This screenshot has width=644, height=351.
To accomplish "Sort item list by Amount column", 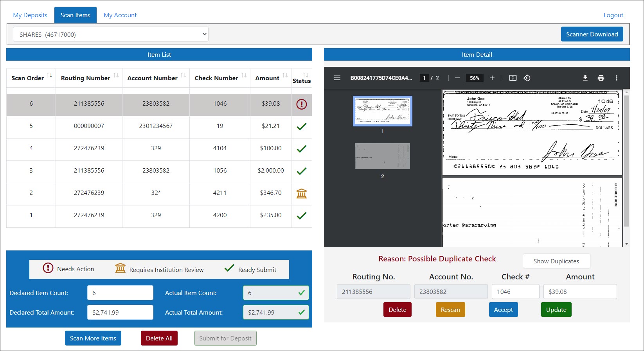I will (284, 76).
